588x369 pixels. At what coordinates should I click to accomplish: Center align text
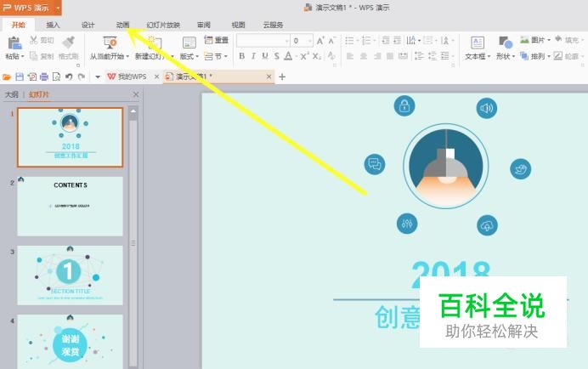click(x=364, y=56)
